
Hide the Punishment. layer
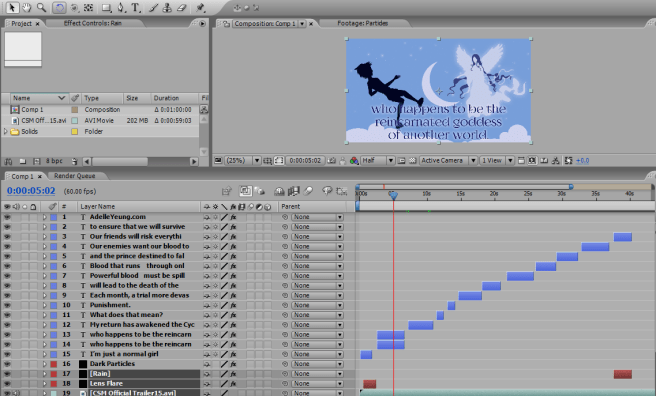pyautogui.click(x=7, y=305)
